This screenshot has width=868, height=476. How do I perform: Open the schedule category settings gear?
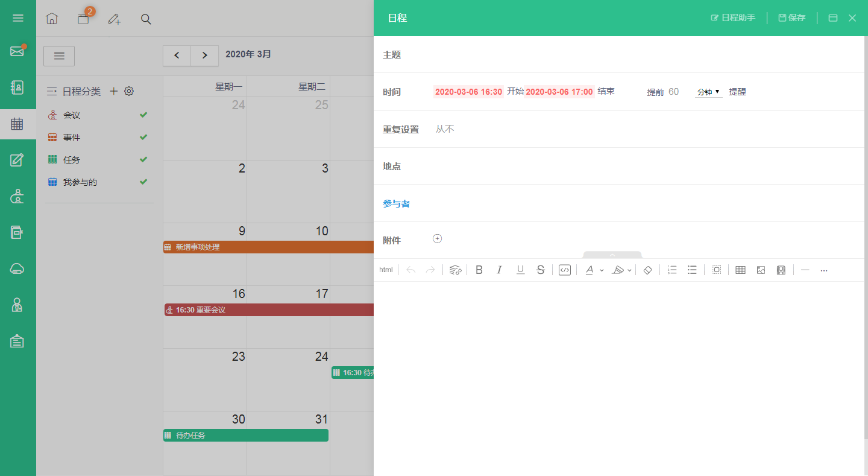point(129,91)
